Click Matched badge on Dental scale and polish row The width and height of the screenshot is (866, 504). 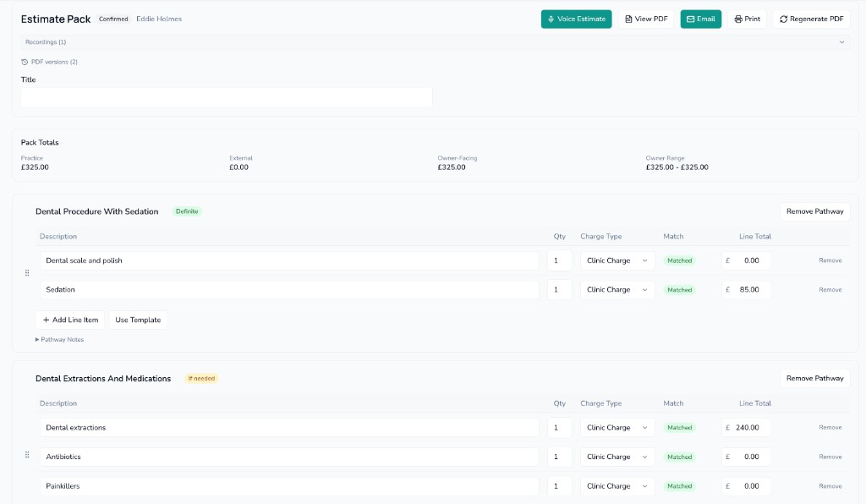click(x=679, y=260)
